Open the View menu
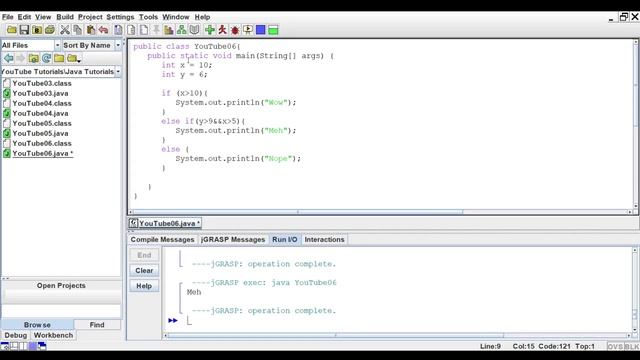 coord(43,17)
